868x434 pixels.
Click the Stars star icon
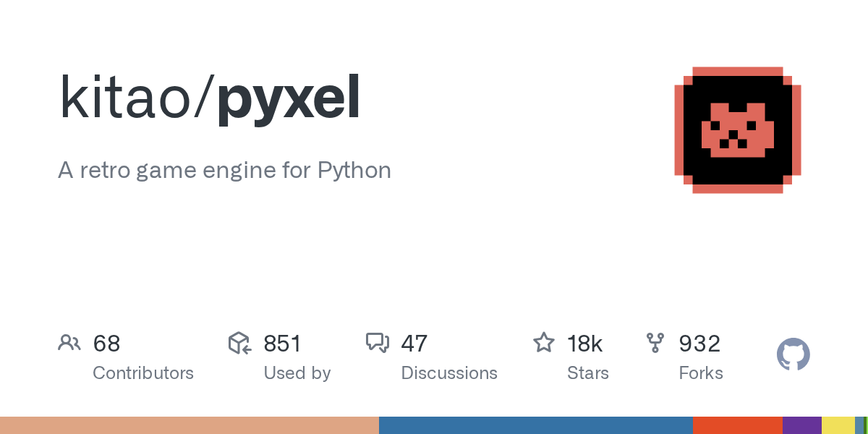pos(544,342)
